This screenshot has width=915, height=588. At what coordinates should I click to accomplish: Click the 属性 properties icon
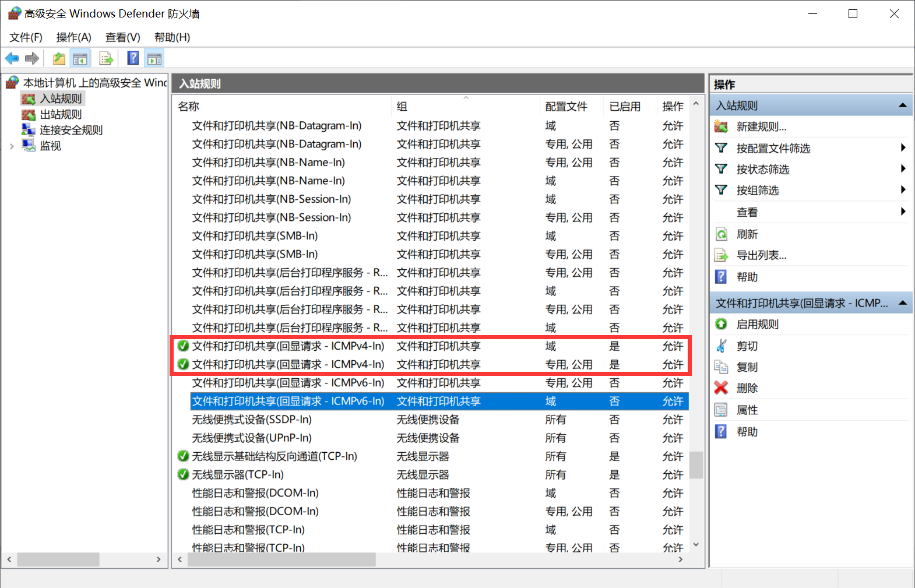pos(722,410)
